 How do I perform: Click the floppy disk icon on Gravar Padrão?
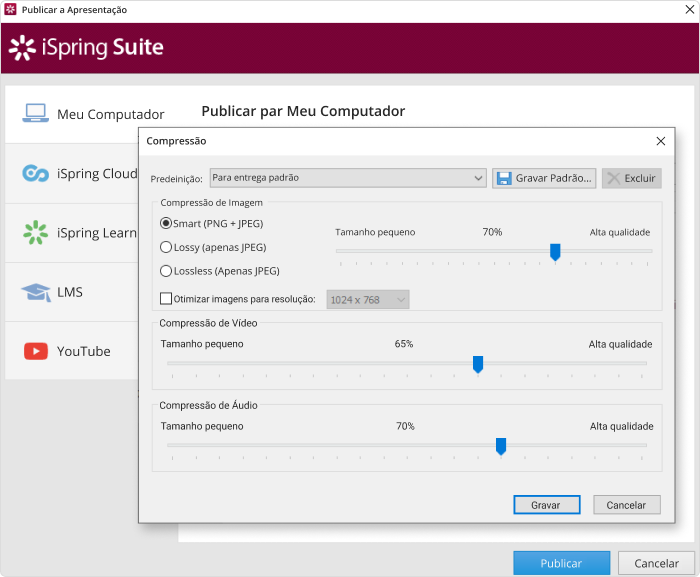point(504,178)
